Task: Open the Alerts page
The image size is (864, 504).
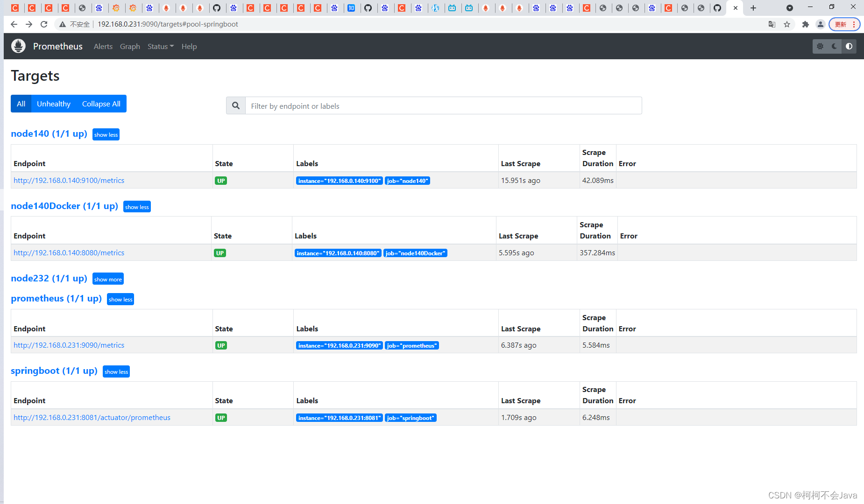Action: click(x=103, y=46)
